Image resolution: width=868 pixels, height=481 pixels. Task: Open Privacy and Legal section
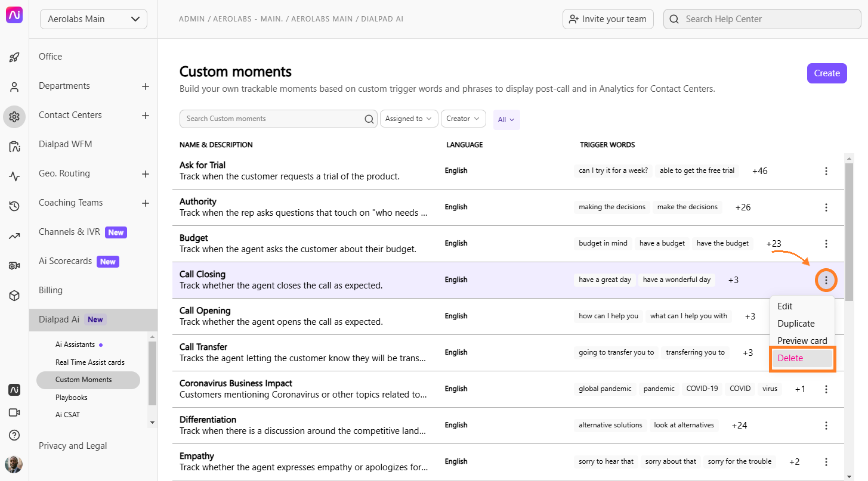tap(73, 446)
